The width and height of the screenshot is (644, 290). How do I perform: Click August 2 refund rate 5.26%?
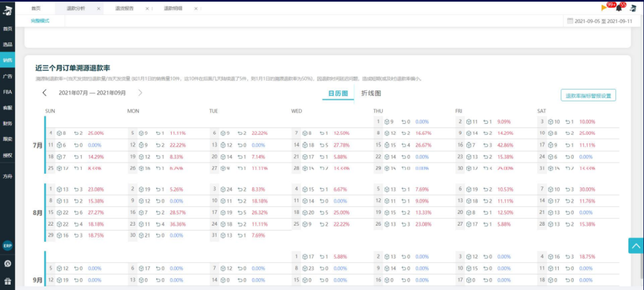pos(177,189)
